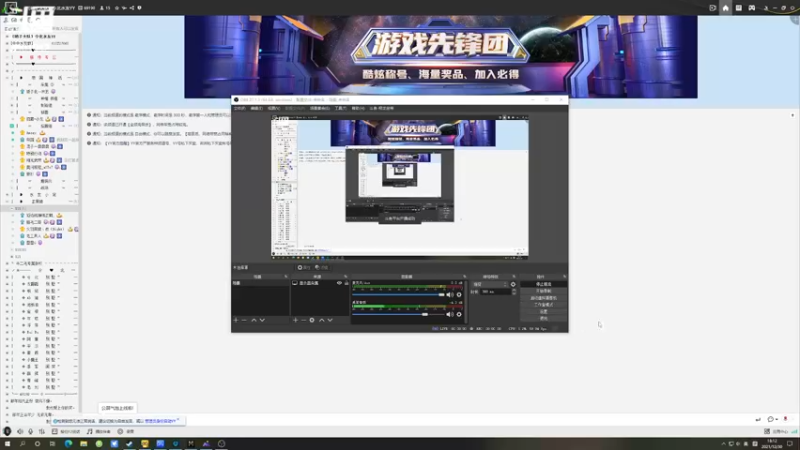Click Settings button in OBS controls
The width and height of the screenshot is (800, 450).
tap(543, 311)
